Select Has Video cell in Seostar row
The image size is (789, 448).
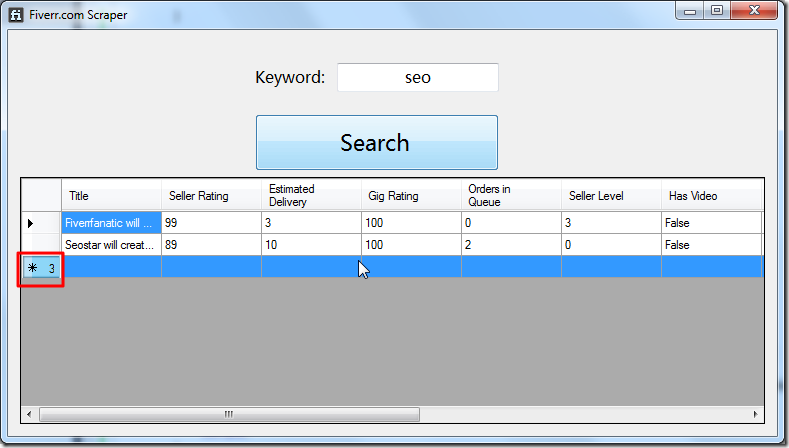pos(712,245)
